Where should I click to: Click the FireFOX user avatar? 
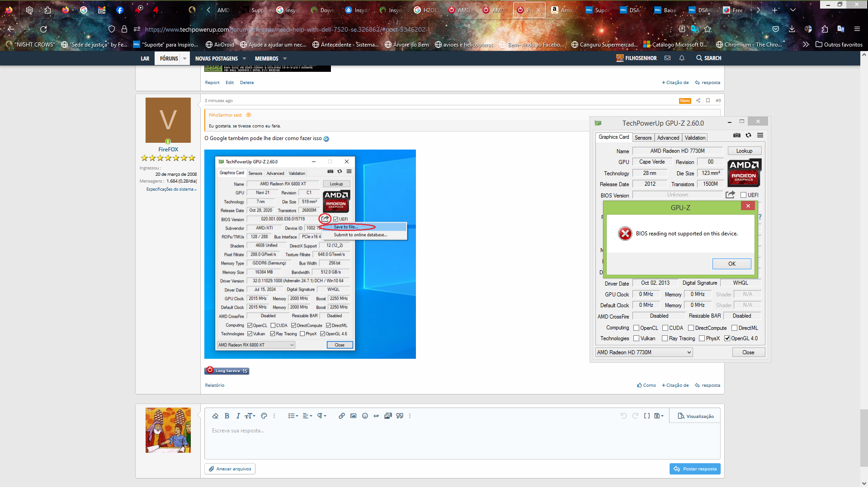168,120
